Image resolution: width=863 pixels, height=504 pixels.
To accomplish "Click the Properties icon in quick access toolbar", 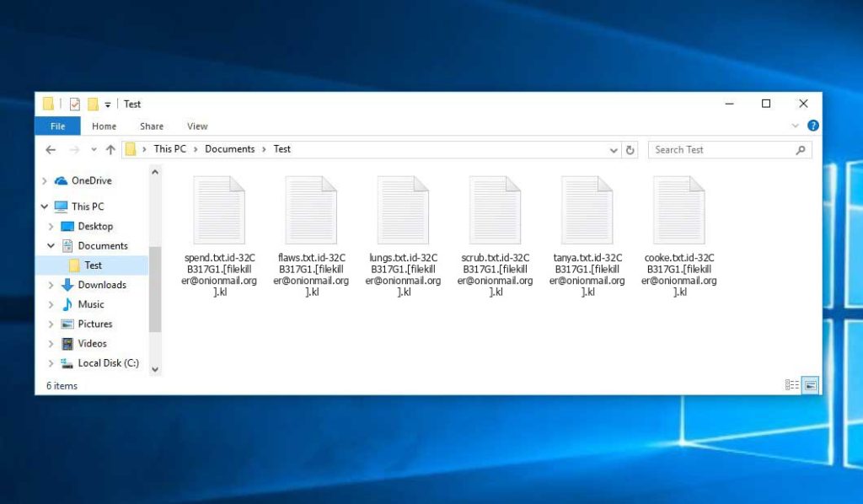I will [x=74, y=104].
